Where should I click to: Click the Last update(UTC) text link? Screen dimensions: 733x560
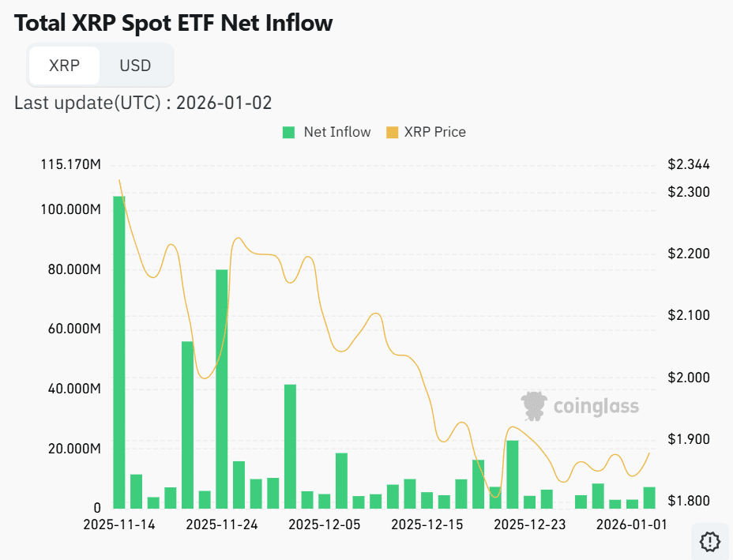click(142, 103)
